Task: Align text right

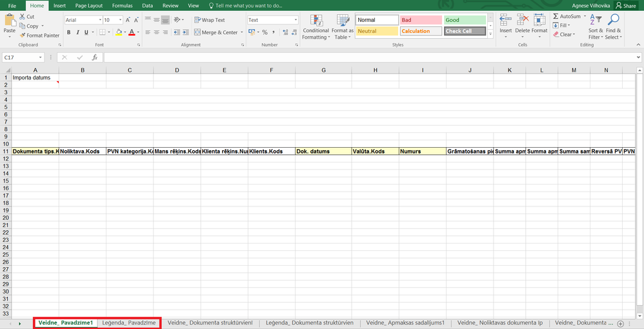Action: click(165, 32)
